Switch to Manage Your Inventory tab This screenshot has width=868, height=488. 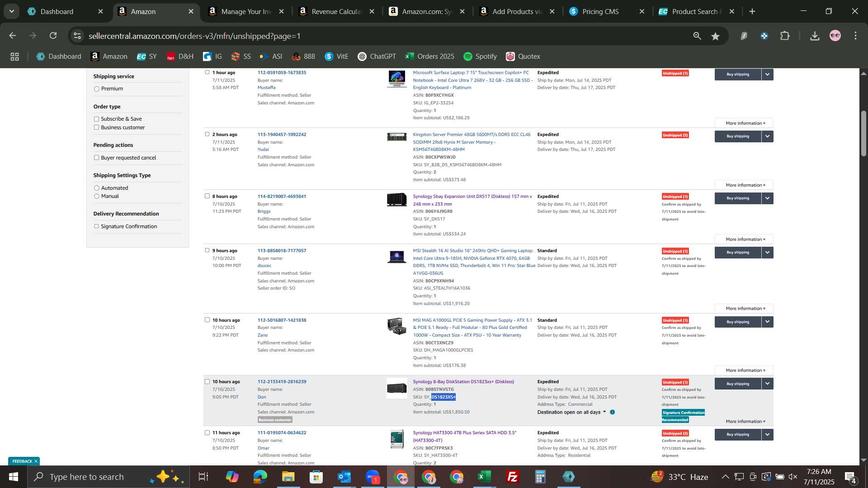coord(246,12)
